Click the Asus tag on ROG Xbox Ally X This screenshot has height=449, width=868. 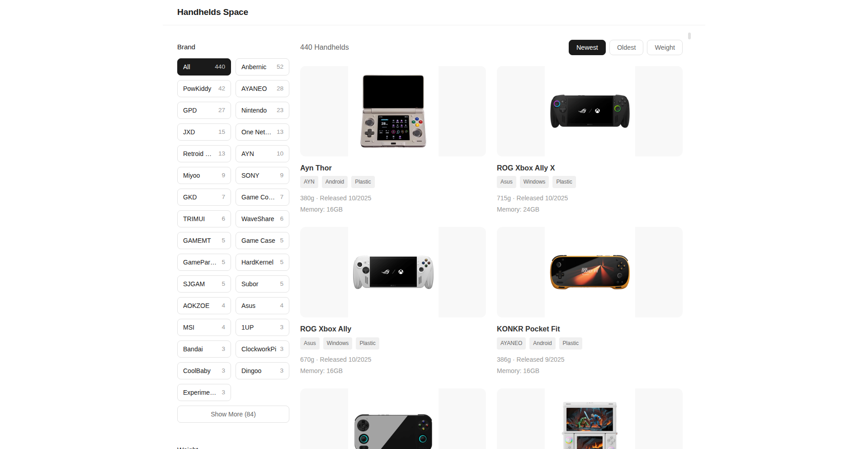coord(506,182)
